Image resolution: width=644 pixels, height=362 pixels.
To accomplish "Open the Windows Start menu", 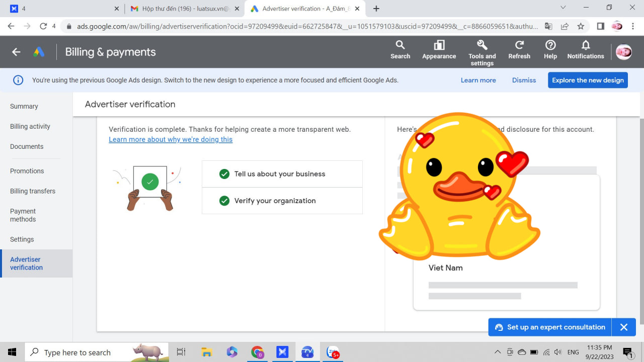I will click(x=12, y=352).
